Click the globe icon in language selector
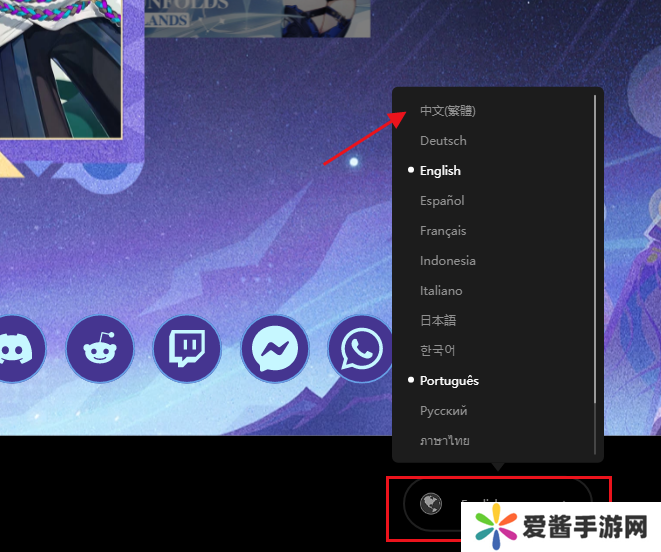The image size is (661, 552). pos(431,504)
